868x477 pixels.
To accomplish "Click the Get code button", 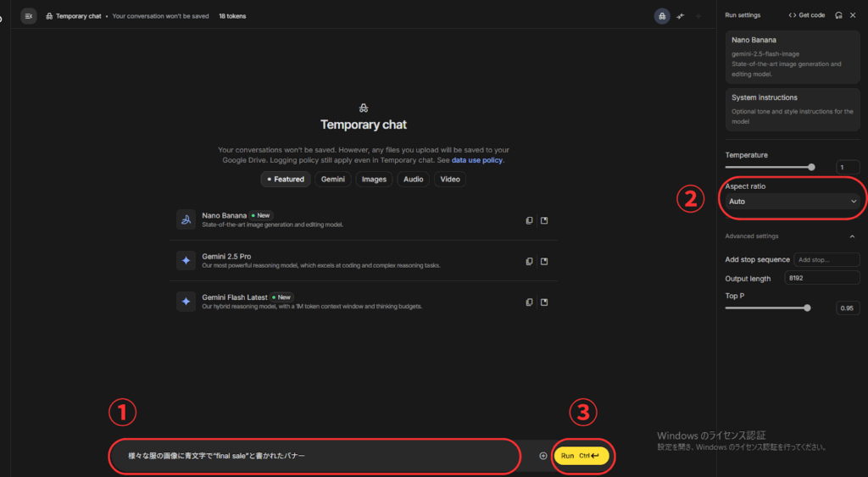I will 806,15.
